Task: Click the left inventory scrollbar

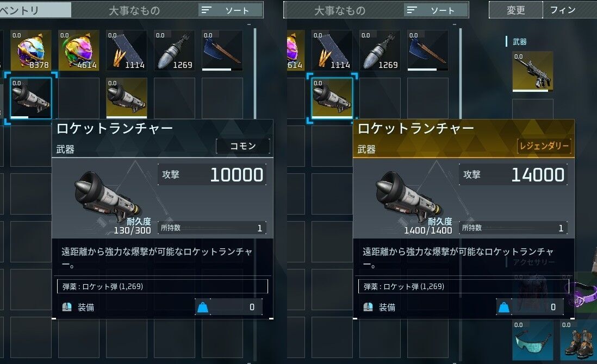Action: tap(254, 72)
